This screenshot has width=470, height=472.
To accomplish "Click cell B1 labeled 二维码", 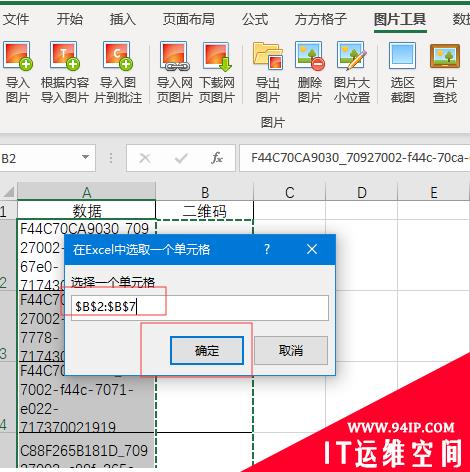I will tap(205, 210).
